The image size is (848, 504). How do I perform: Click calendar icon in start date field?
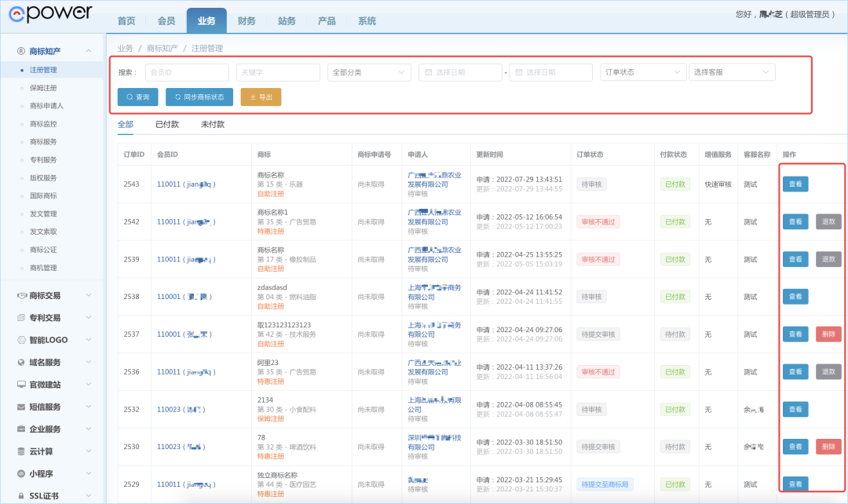click(429, 72)
